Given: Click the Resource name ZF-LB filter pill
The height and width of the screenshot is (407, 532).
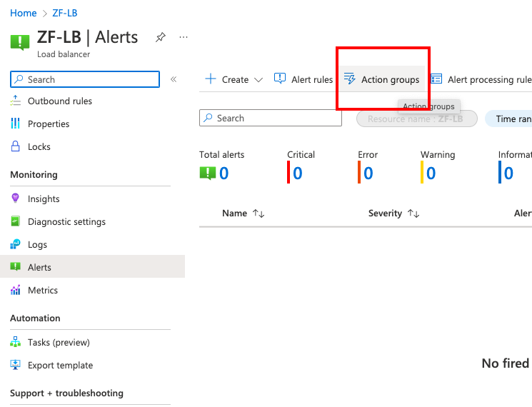Looking at the screenshot, I should pyautogui.click(x=417, y=119).
